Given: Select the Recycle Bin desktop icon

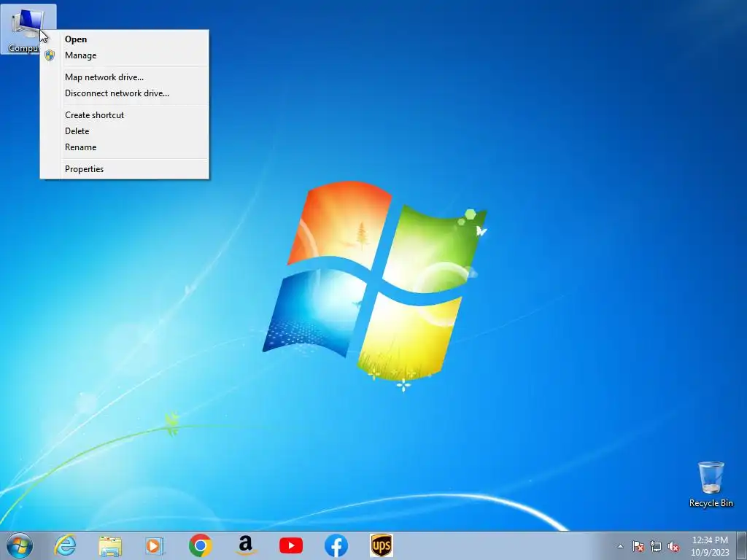Looking at the screenshot, I should pyautogui.click(x=711, y=484).
